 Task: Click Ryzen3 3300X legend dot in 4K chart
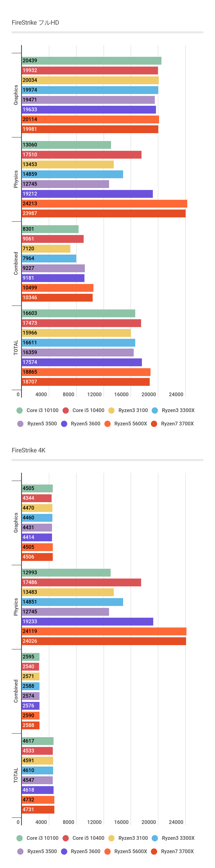(155, 838)
